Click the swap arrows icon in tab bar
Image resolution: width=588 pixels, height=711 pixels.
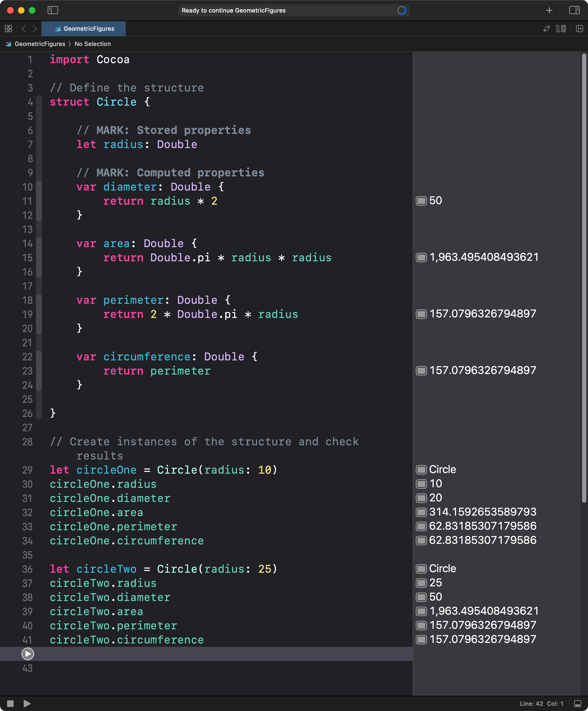(546, 29)
